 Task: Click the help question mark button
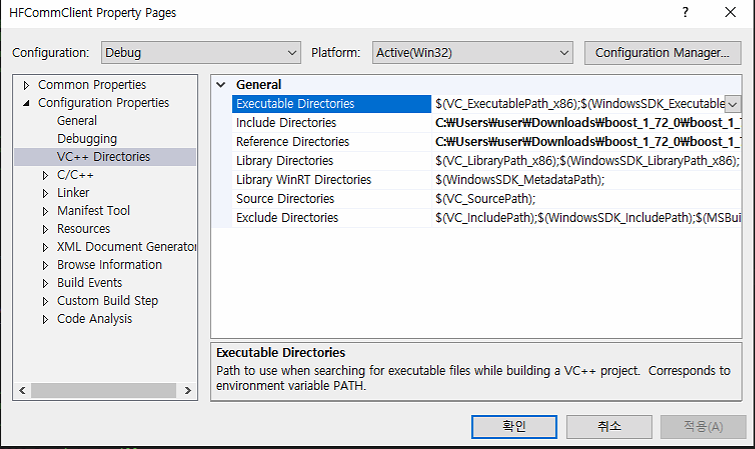click(x=685, y=13)
